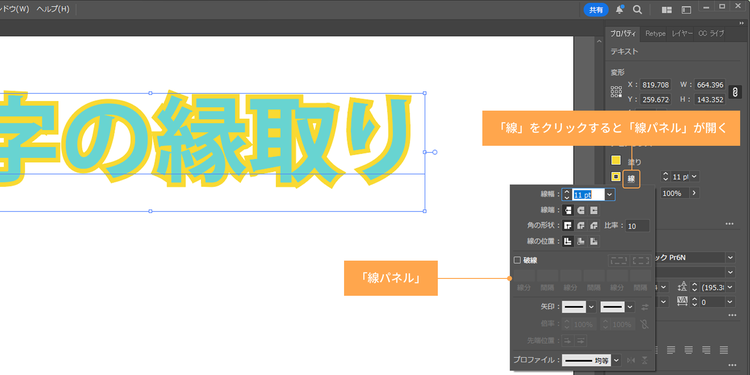Image resolution: width=750 pixels, height=375 pixels.
Task: Align stroke to outside of path
Action: pyautogui.click(x=594, y=242)
